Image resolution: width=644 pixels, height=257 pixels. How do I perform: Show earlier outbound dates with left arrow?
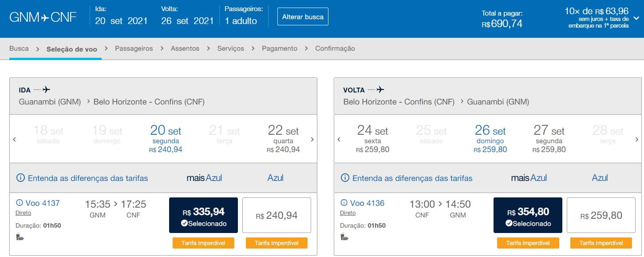[15, 140]
